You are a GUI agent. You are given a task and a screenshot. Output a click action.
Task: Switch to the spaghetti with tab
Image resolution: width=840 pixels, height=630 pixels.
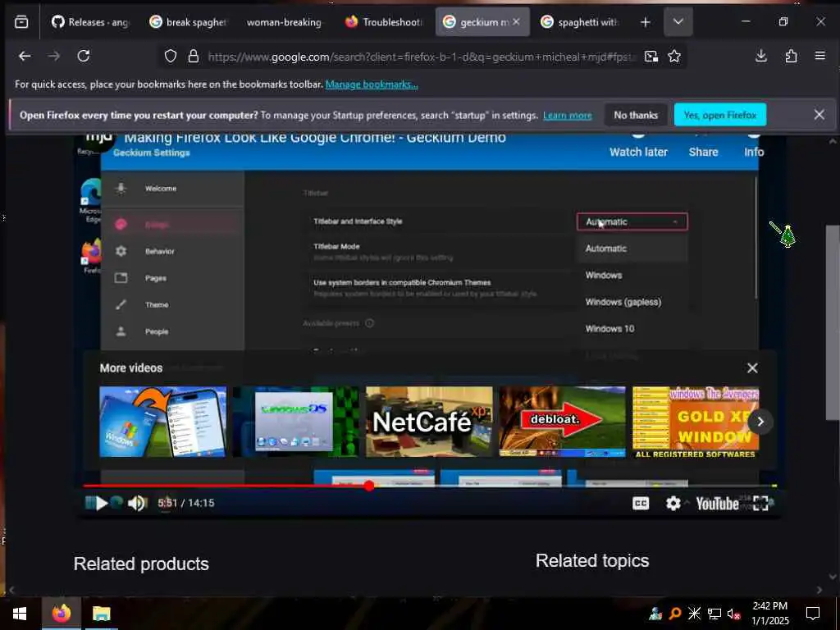(579, 22)
